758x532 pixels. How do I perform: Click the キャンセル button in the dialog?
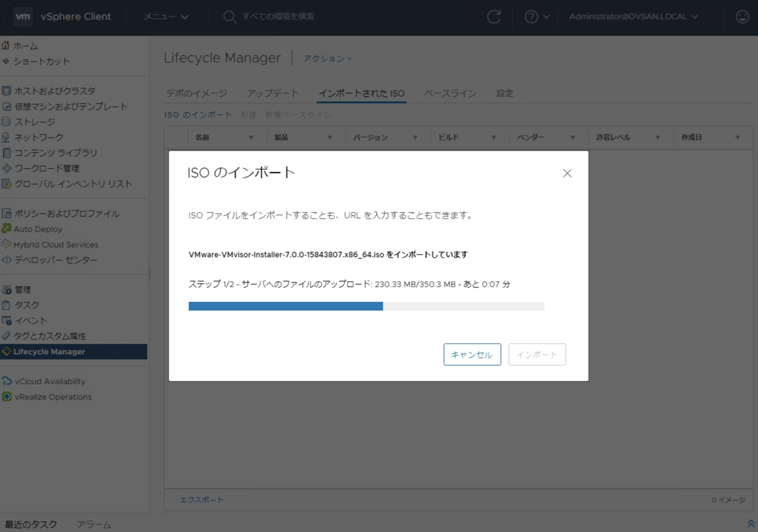(472, 354)
